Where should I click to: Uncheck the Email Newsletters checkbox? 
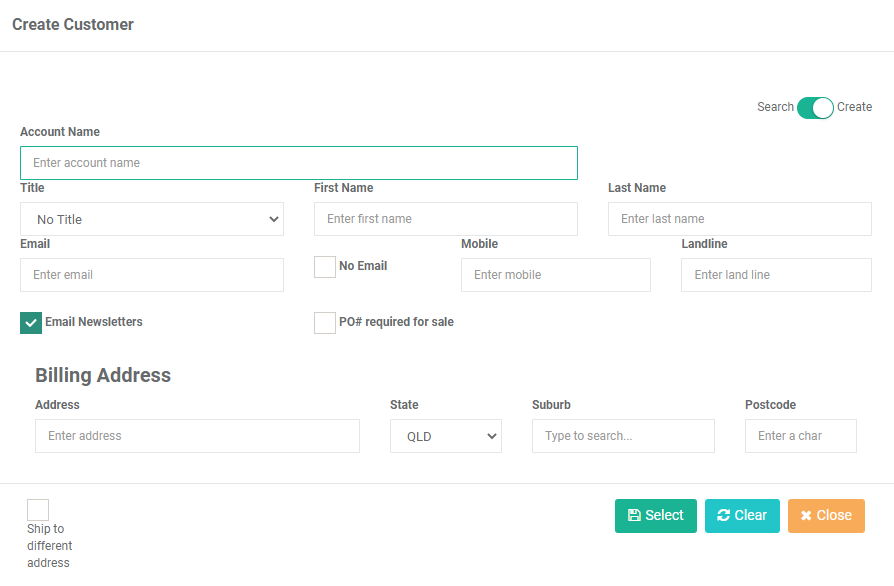(31, 323)
